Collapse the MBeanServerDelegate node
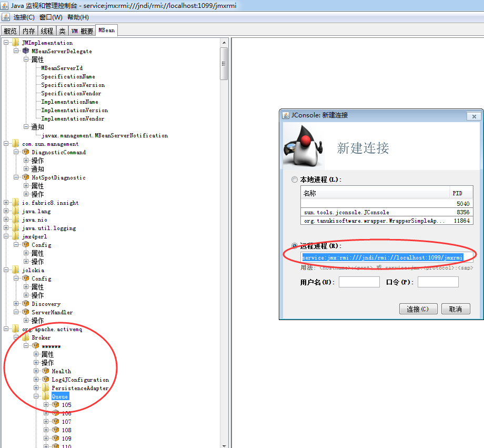484x448 pixels. pyautogui.click(x=16, y=51)
